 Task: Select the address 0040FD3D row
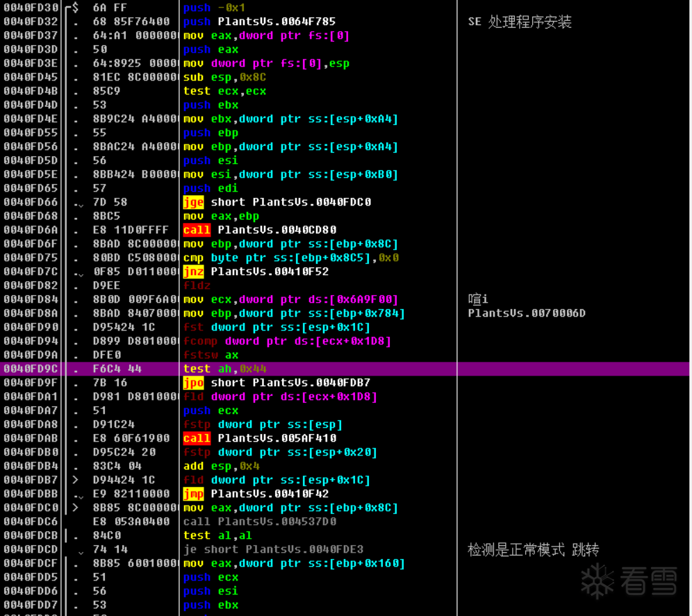(31, 49)
